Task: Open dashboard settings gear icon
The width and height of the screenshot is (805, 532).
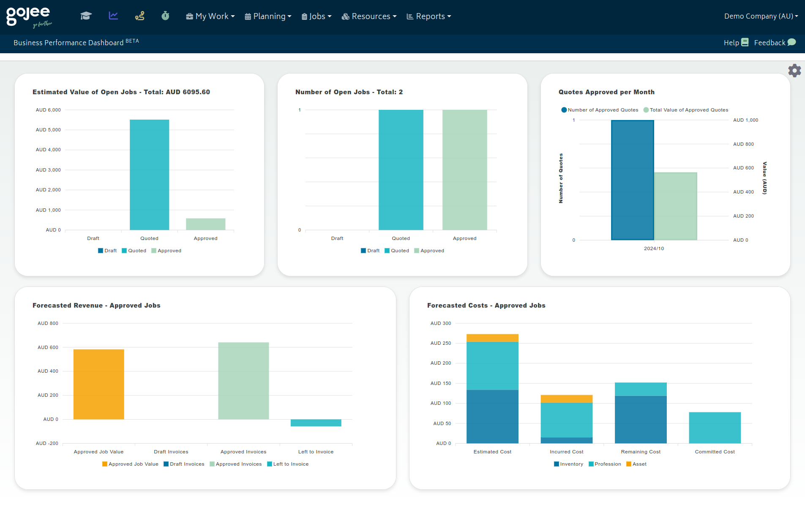Action: click(x=794, y=70)
